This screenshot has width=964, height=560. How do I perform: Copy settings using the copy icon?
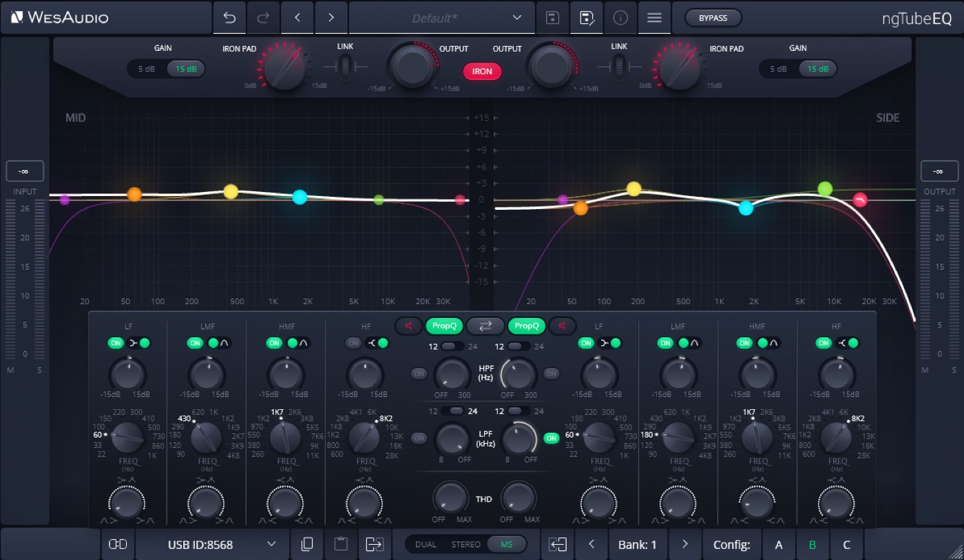(307, 544)
